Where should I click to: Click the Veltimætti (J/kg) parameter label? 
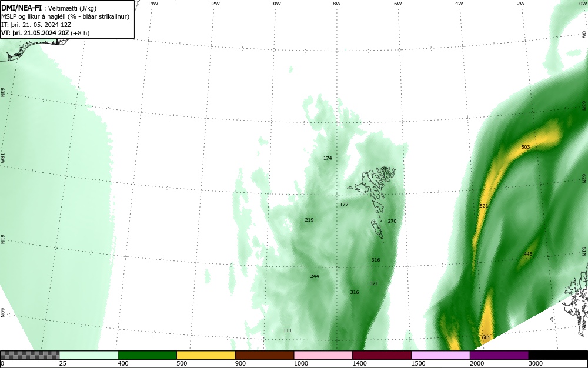pos(72,8)
